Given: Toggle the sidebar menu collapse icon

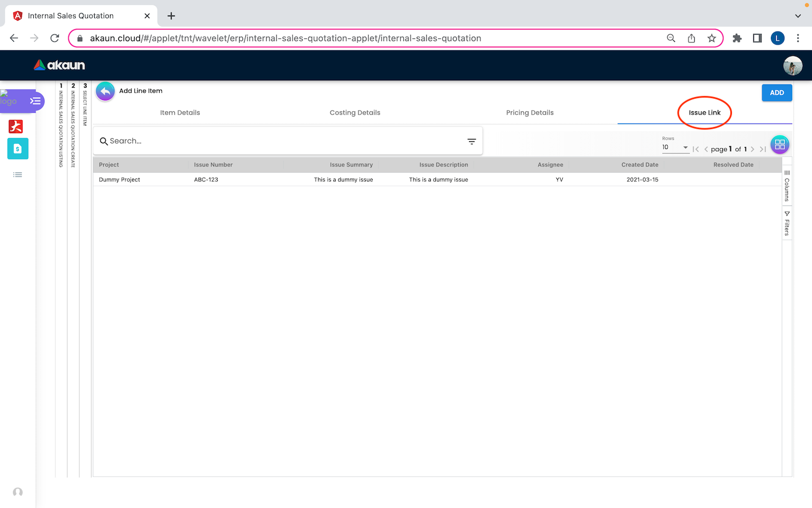Looking at the screenshot, I should (x=35, y=101).
